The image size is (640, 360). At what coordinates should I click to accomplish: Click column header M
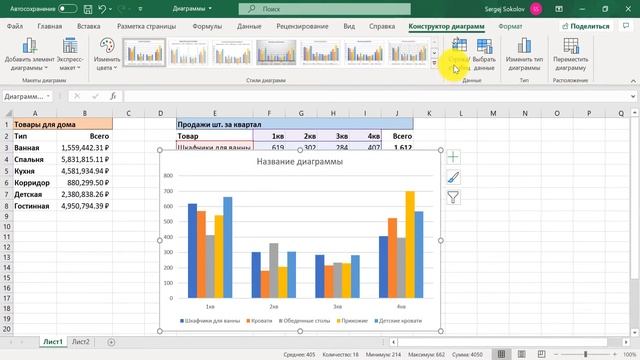(493, 113)
